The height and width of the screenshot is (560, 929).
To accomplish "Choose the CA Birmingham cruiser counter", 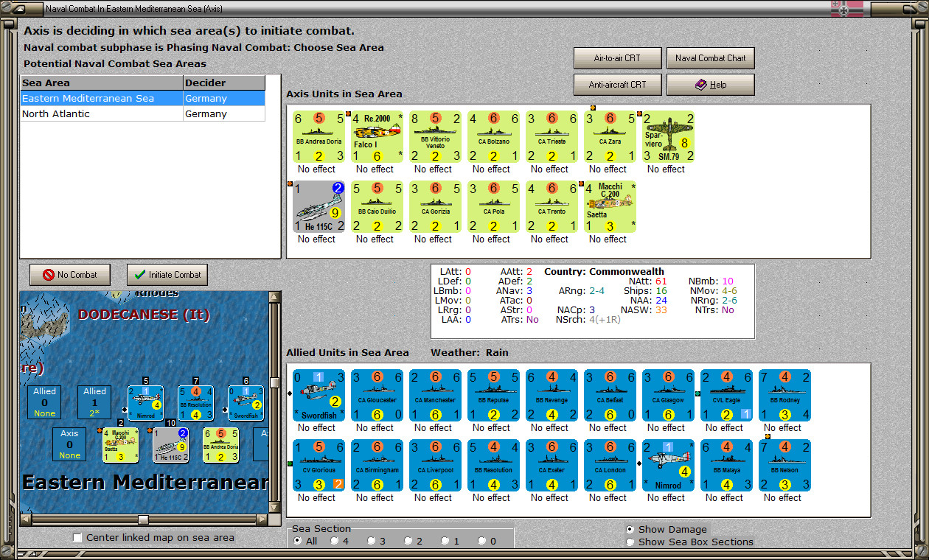I will (377, 465).
